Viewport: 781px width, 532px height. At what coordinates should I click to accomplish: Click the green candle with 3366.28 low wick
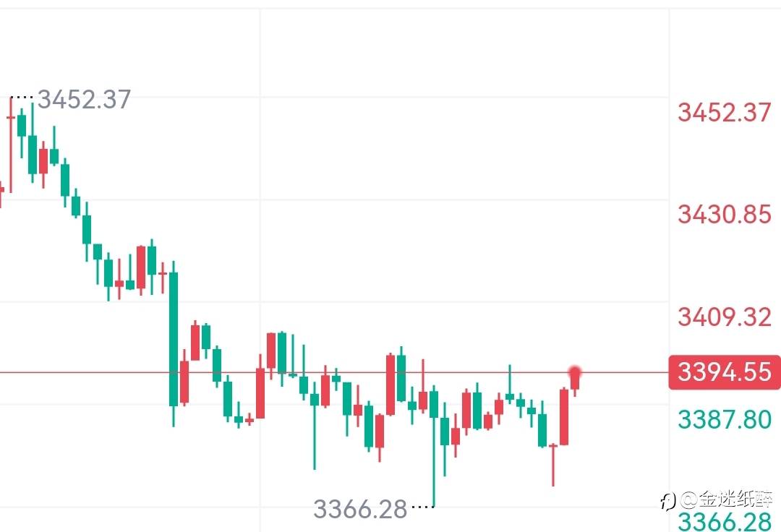[434, 445]
